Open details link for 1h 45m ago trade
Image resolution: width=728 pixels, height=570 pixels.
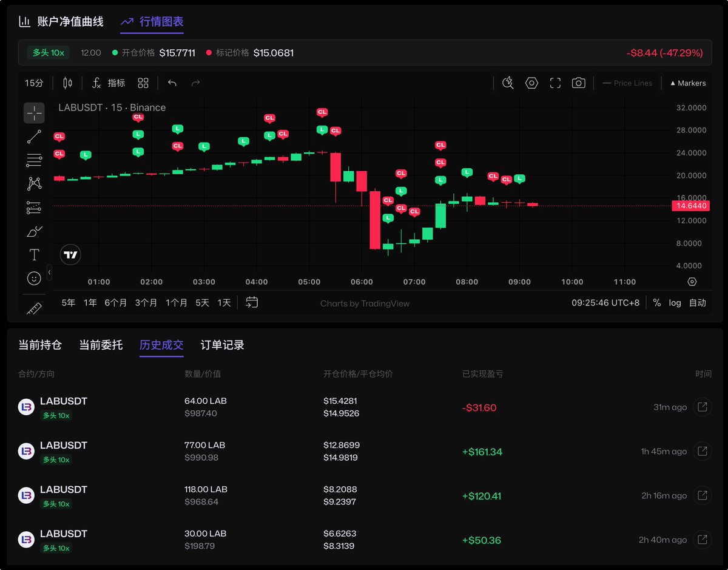tap(703, 451)
